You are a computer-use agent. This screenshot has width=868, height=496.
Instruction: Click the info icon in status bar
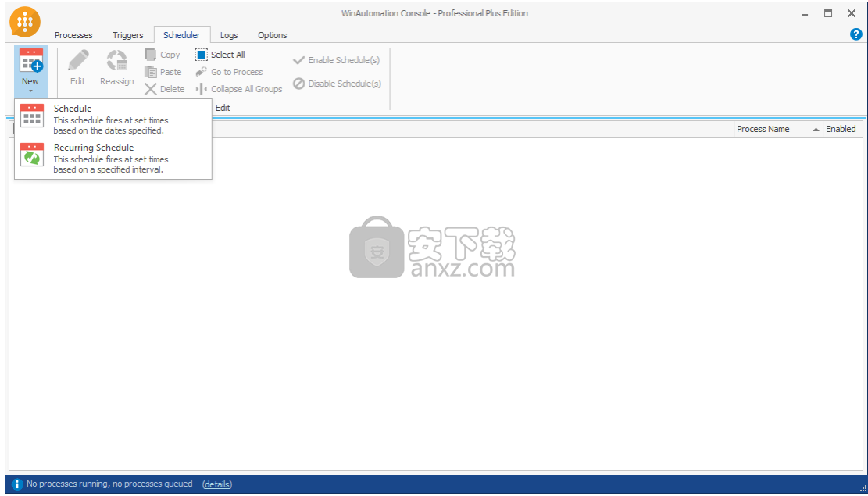(x=17, y=484)
